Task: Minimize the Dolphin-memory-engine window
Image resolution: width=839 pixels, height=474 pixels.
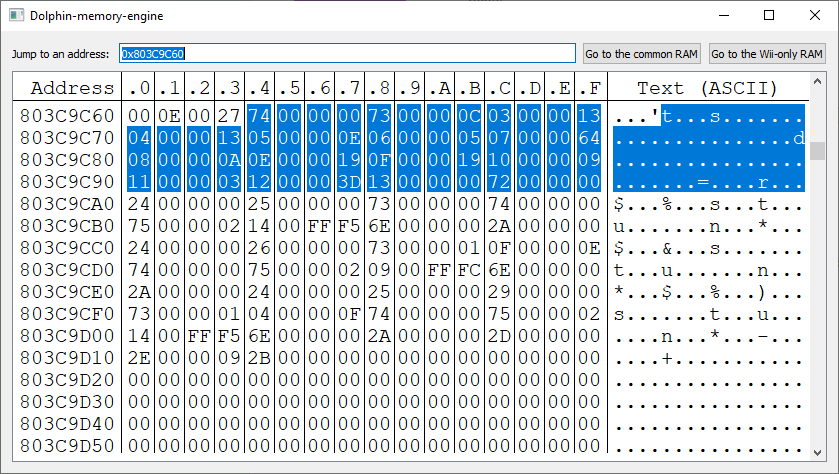Action: point(723,15)
